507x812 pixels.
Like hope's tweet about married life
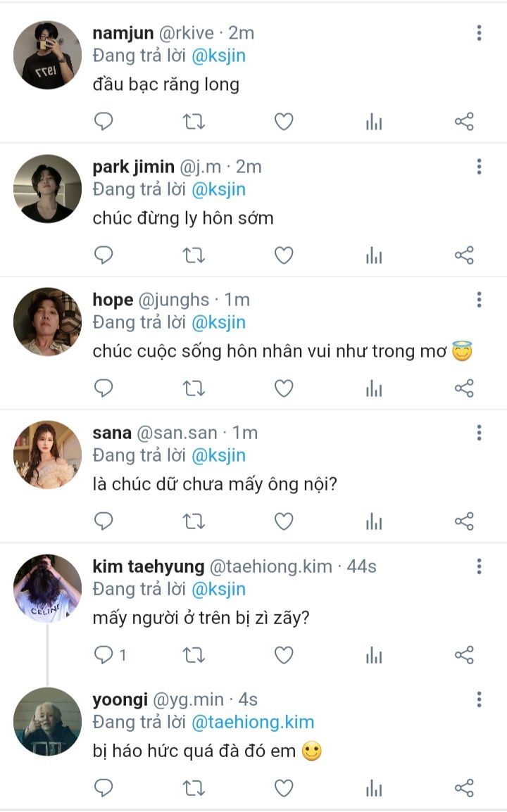point(283,388)
